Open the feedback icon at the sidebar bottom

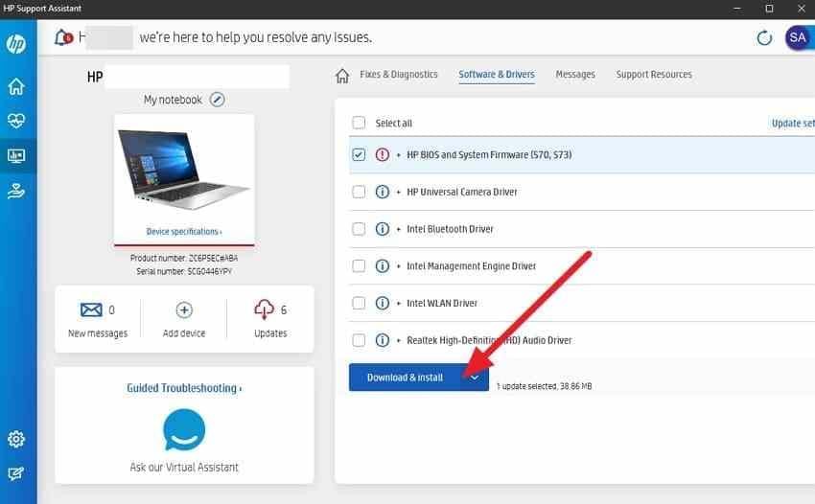tap(16, 473)
